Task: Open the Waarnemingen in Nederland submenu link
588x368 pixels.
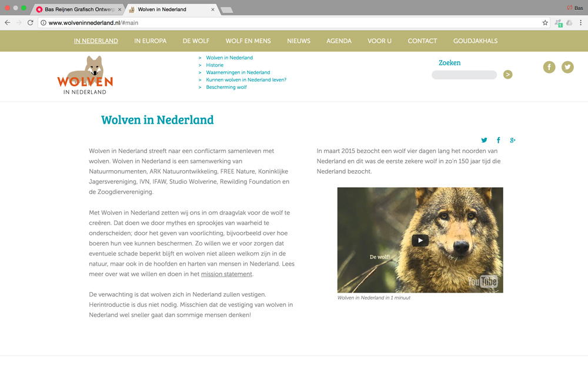Action: 238,71
